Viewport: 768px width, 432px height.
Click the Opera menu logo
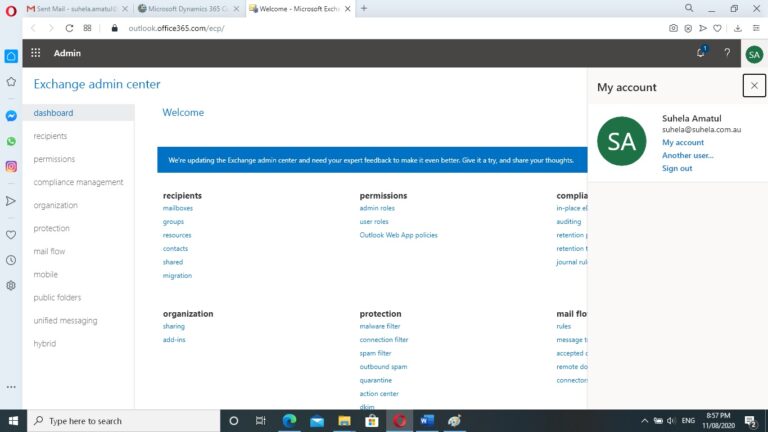pos(11,10)
